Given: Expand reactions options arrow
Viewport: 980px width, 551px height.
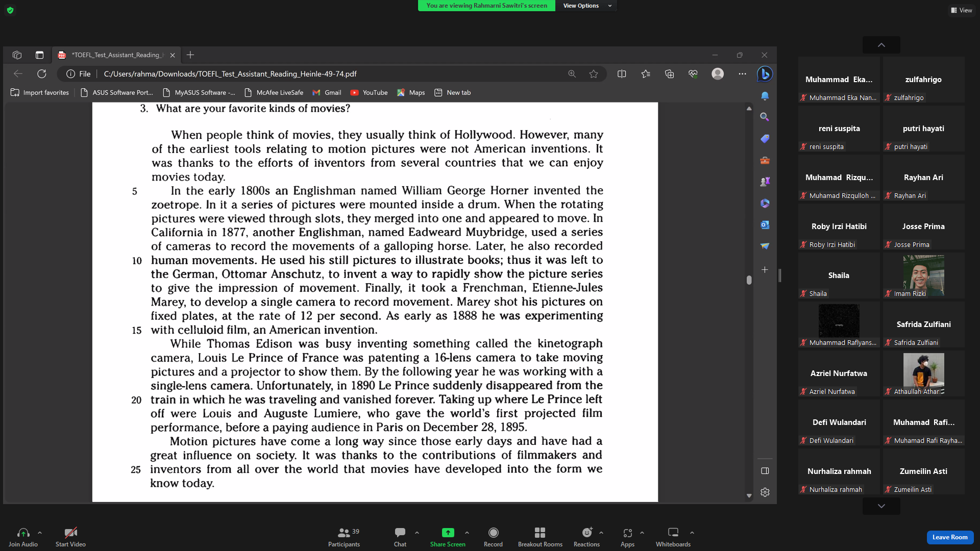Looking at the screenshot, I should pyautogui.click(x=601, y=533).
